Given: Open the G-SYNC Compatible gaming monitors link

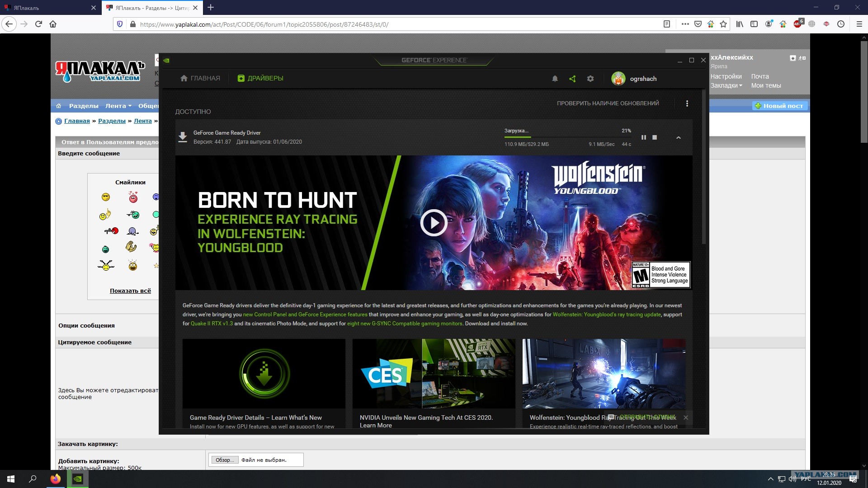Looking at the screenshot, I should coord(405,324).
